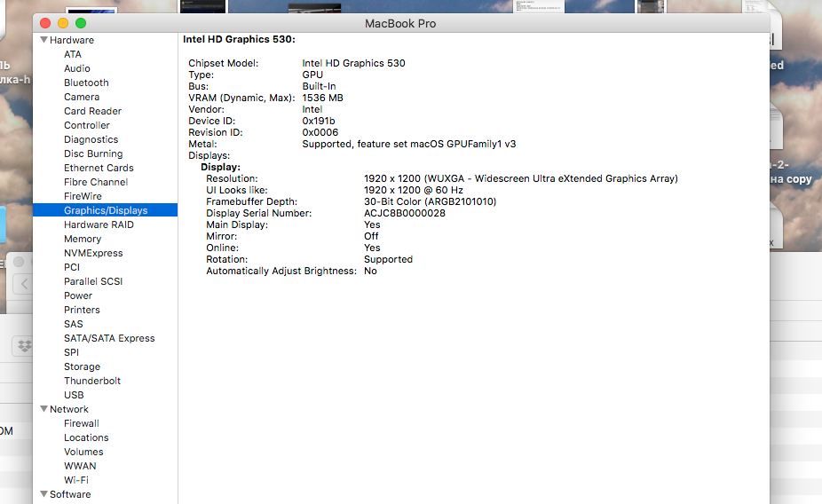Select Volumes under Network
Screen dimensions: 822x504
coord(83,451)
